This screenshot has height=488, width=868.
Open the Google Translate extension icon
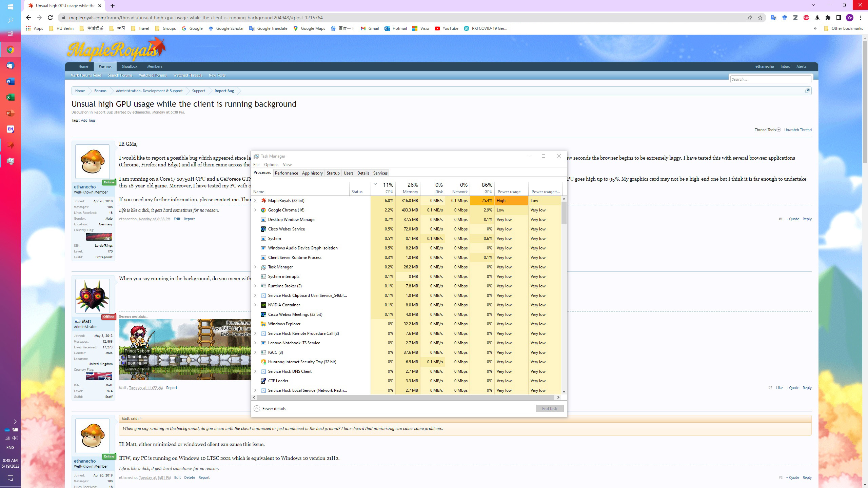pos(773,18)
